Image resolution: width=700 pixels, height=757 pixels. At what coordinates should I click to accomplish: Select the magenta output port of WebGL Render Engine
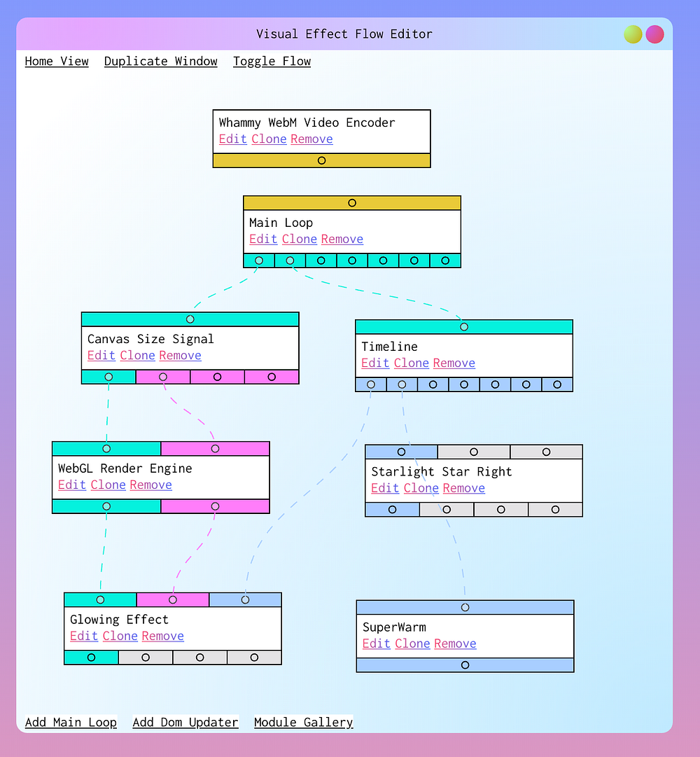click(x=215, y=506)
